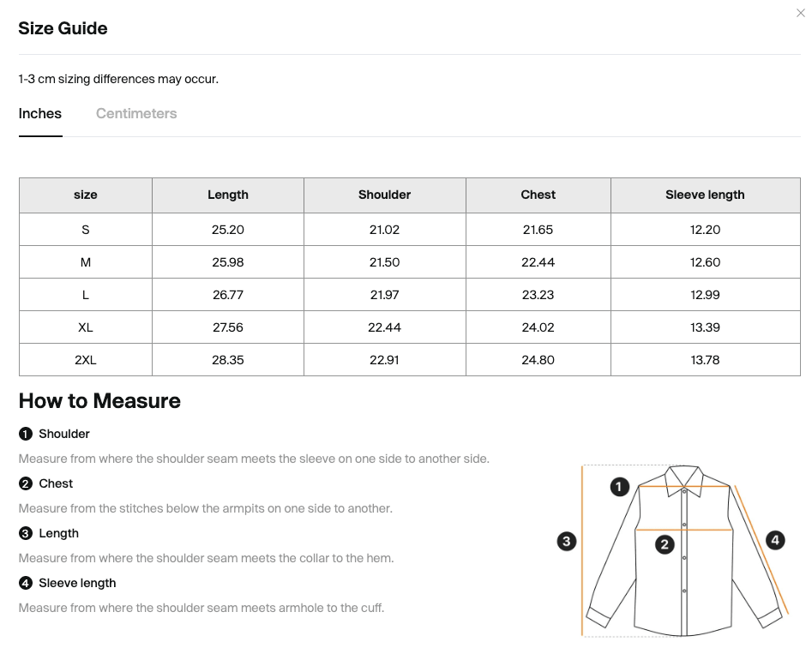812x660 pixels.
Task: Click the '1-3 cm sizing differences' note
Action: click(x=118, y=79)
